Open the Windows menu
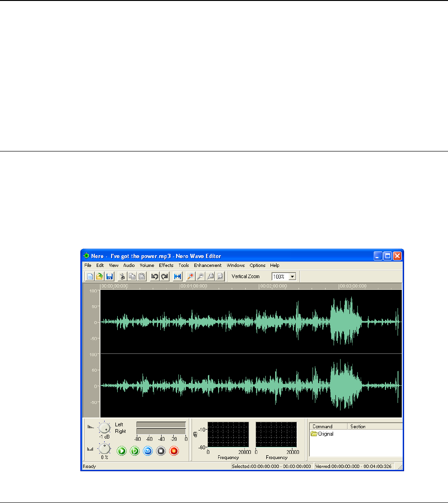Screen dimensions: 448x503 coord(235,266)
